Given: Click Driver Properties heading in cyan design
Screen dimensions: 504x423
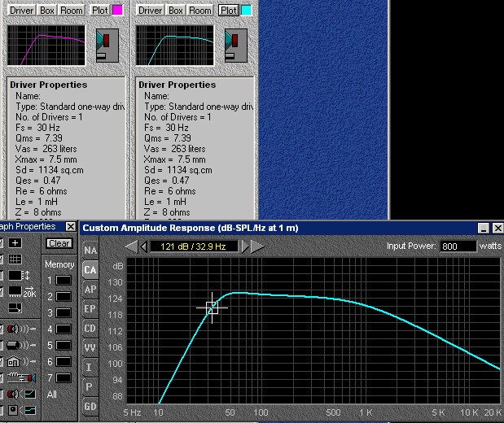Looking at the screenshot, I should 177,85.
